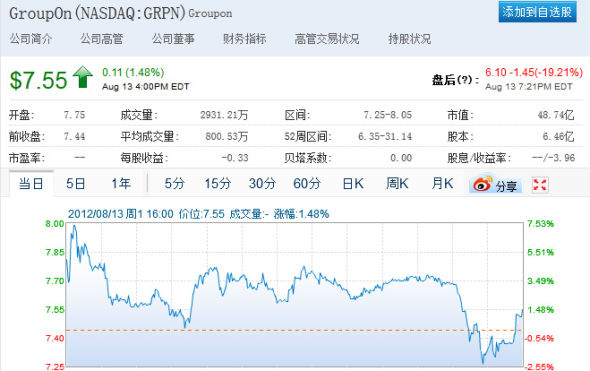Click the orange dashed previous-close line
The image size is (590, 371).
(294, 330)
